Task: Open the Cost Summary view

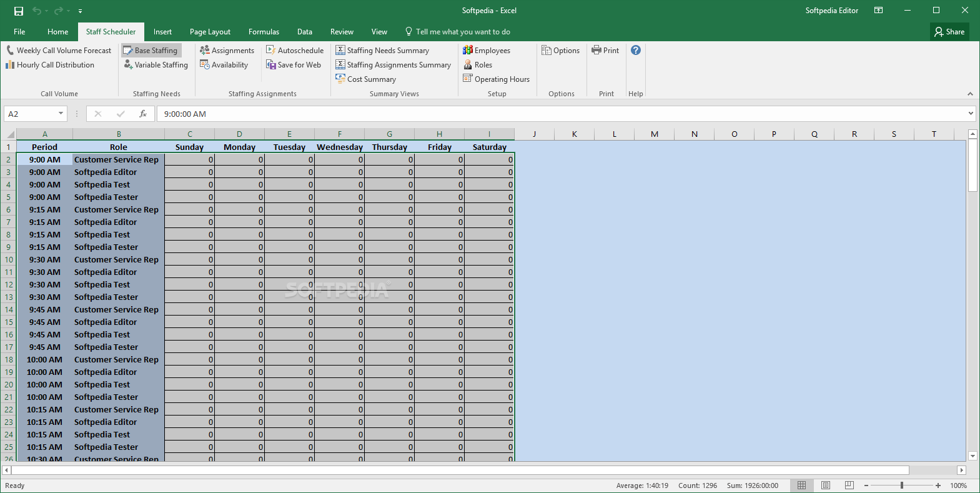Action: point(366,79)
